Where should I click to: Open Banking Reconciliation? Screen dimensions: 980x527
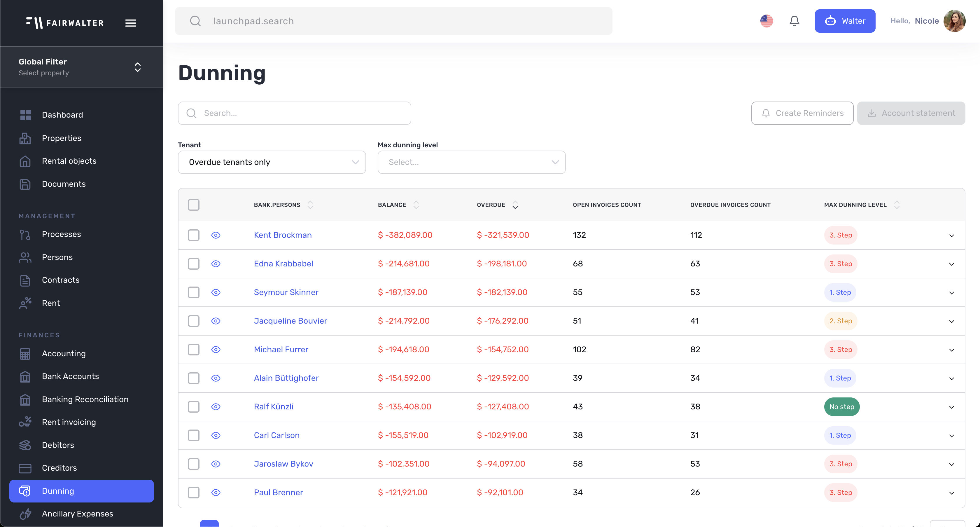[85, 399]
